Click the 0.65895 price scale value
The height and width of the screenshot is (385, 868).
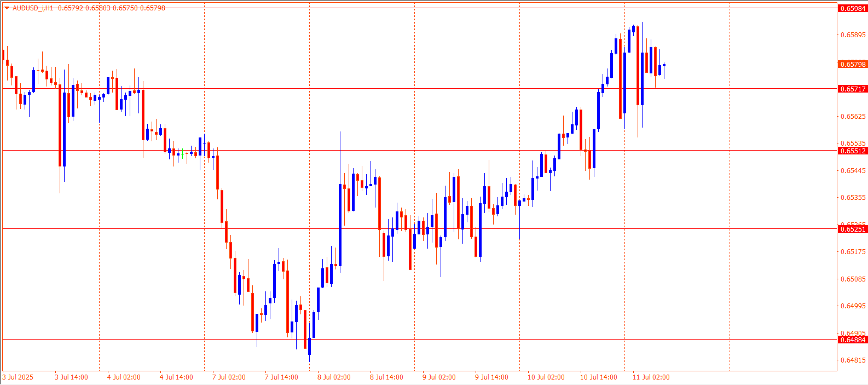[853, 35]
